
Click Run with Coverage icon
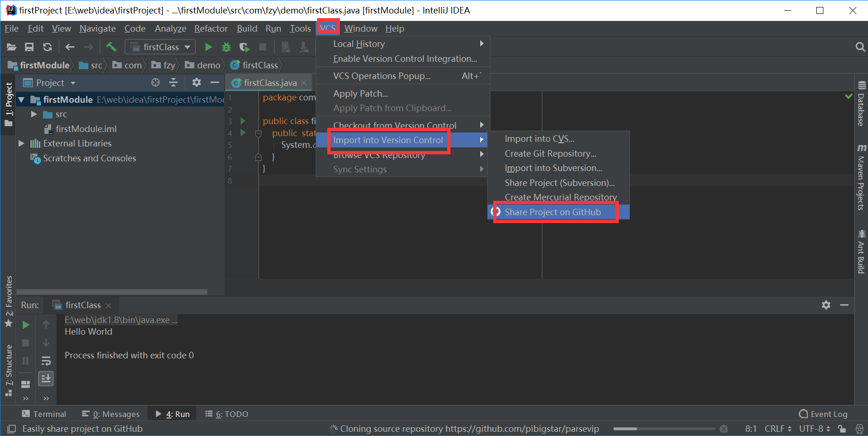pyautogui.click(x=244, y=47)
